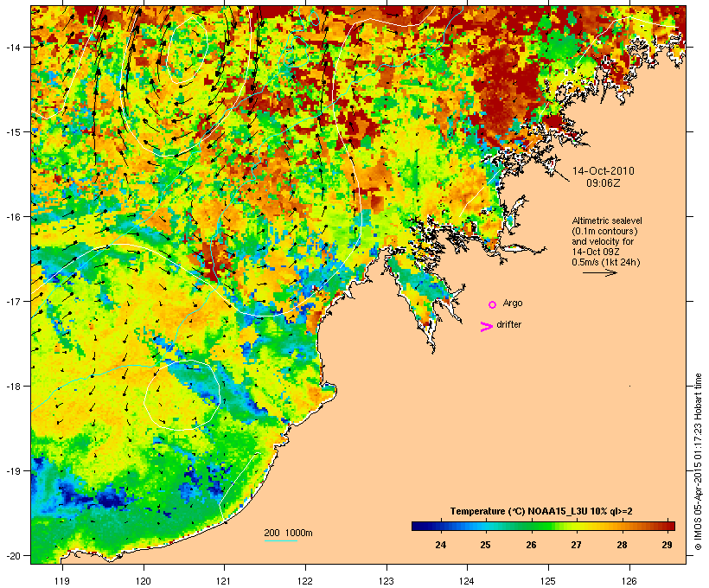Image resolution: width=709 pixels, height=588 pixels.
Task: Click the color bar value '28'
Action: point(622,545)
